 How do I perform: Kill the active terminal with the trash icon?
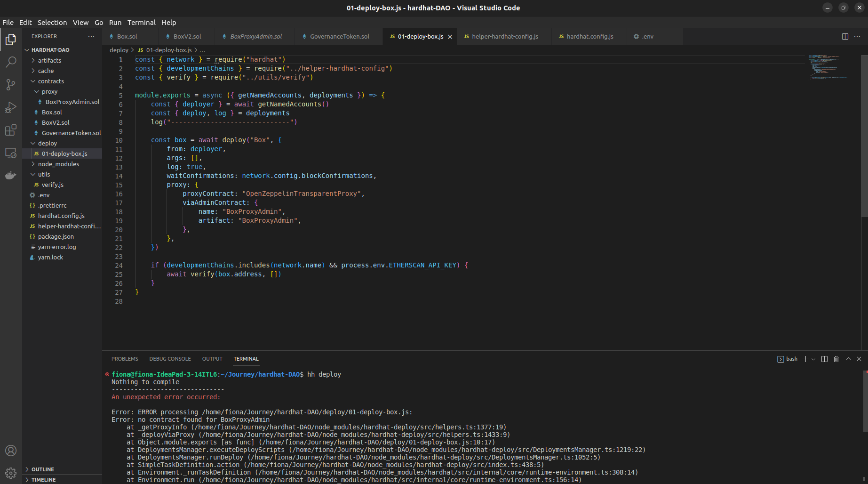coord(836,359)
